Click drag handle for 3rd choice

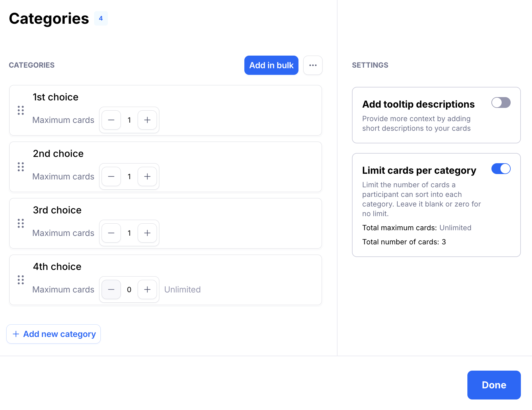pos(21,223)
